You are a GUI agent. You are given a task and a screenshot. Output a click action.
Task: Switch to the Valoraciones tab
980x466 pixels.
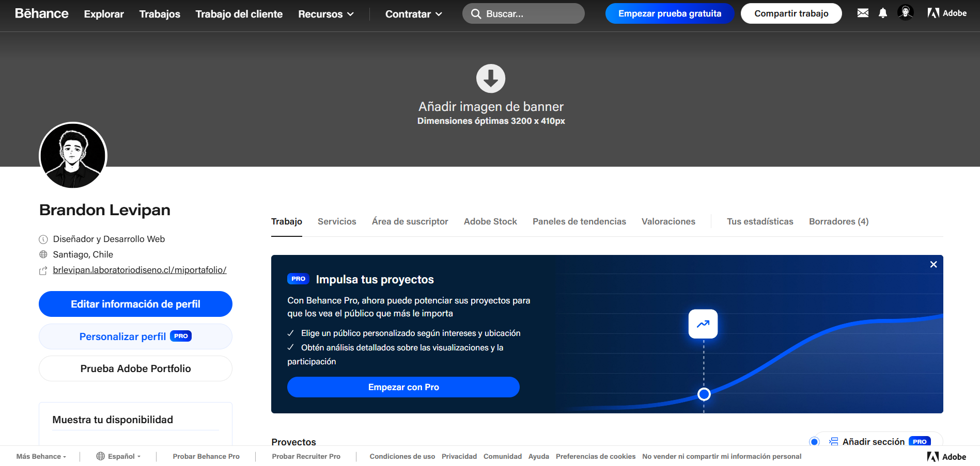coord(668,221)
